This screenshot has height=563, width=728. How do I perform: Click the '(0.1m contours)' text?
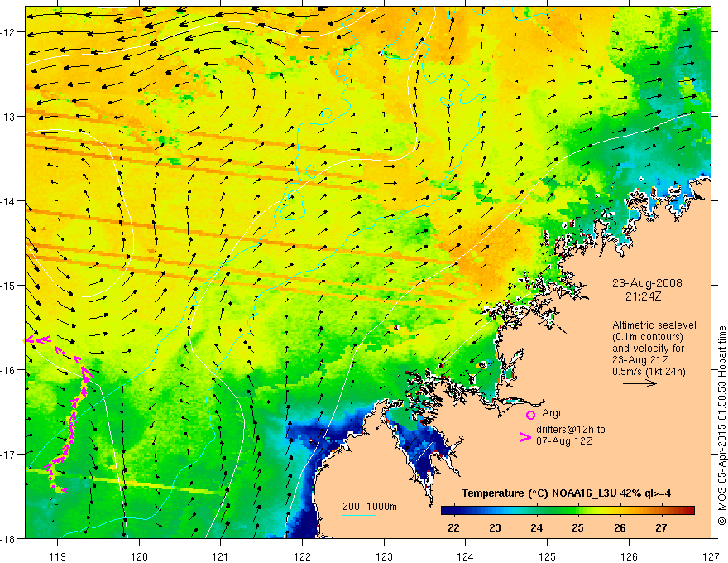[x=648, y=337]
